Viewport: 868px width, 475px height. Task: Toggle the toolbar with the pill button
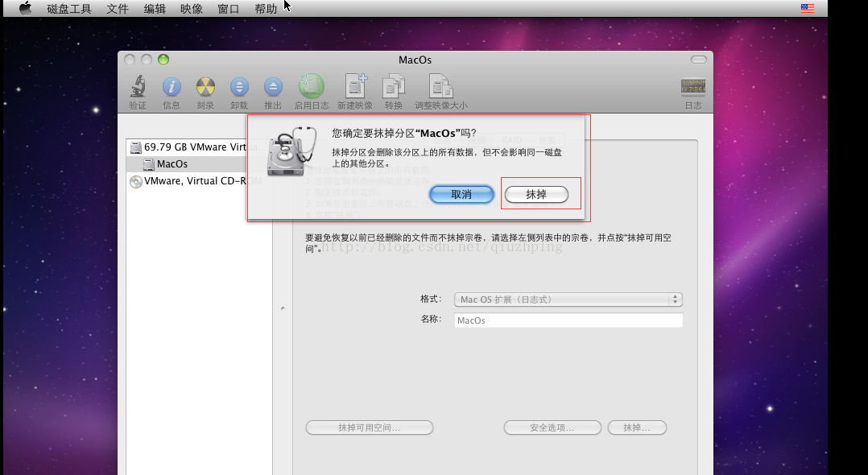coord(699,60)
